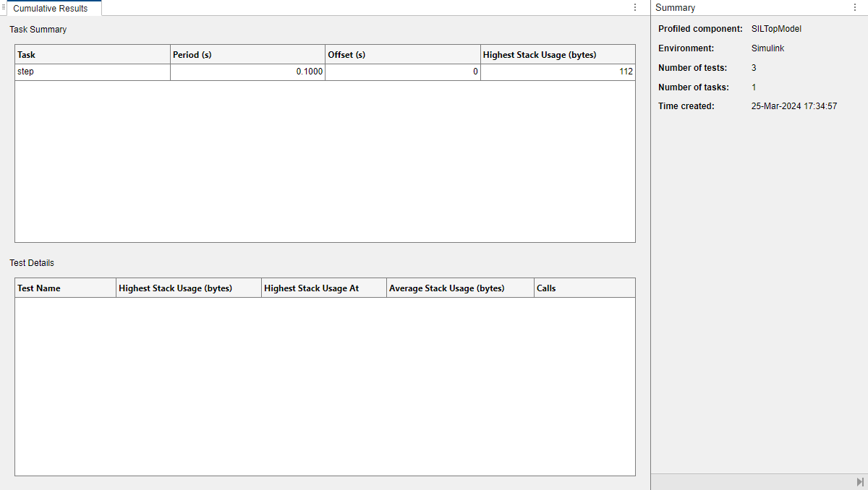Sort by the Test Name column header

pos(65,288)
